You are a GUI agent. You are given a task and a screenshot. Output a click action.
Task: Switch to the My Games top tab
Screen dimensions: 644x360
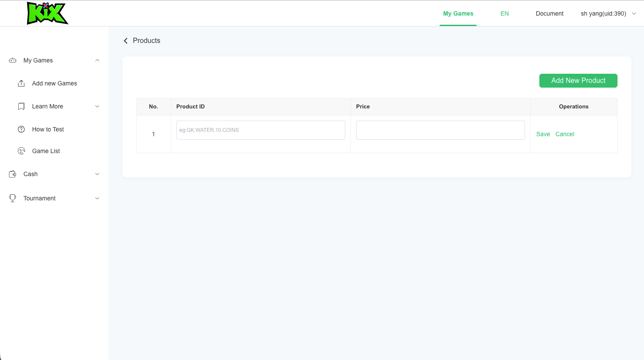click(x=458, y=13)
